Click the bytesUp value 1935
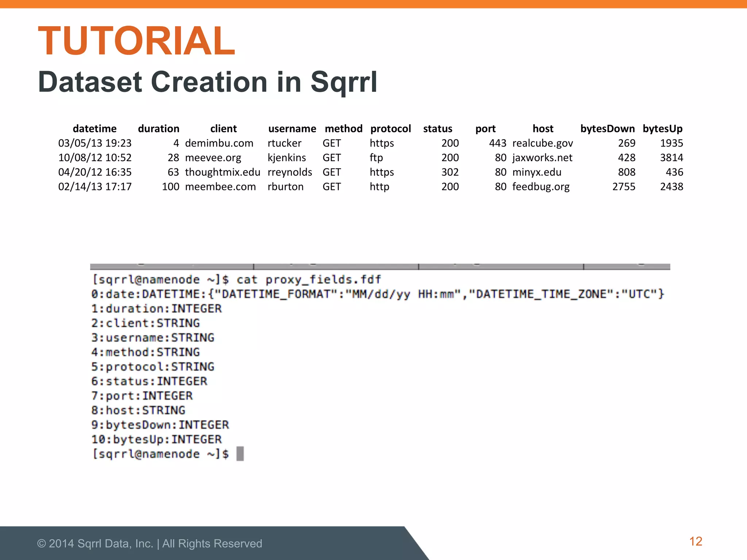The height and width of the screenshot is (560, 747). click(671, 143)
